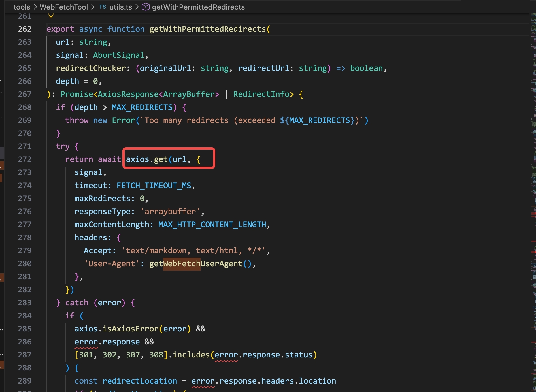Viewport: 536px width, 392px height.
Task: Click redirectLocation variable on line 289
Action: click(140, 381)
